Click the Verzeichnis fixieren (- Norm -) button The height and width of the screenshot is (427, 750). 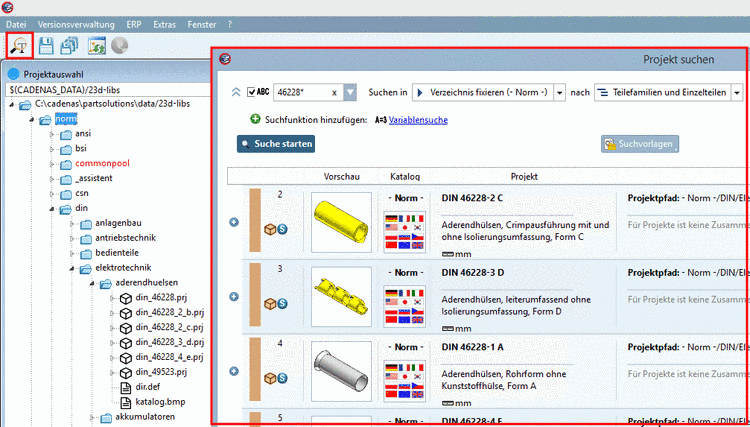[x=483, y=93]
